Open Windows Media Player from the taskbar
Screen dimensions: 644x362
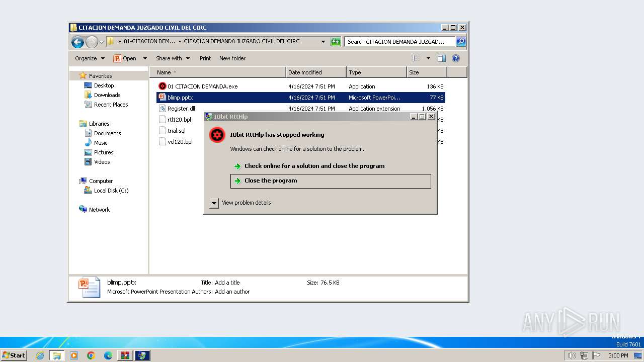click(74, 355)
